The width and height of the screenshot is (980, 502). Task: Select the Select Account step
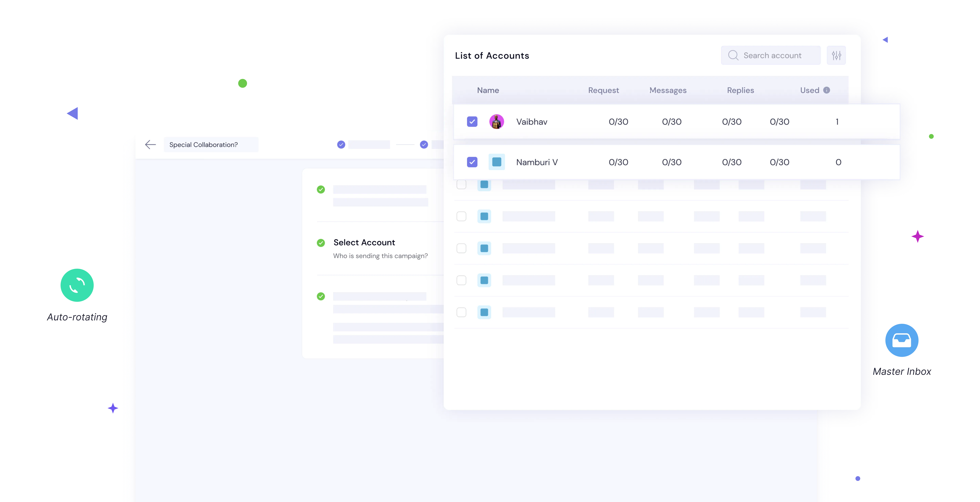(x=364, y=242)
